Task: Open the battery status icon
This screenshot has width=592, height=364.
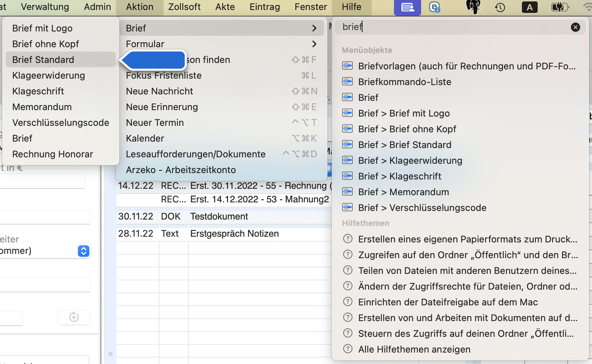Action: [x=560, y=7]
